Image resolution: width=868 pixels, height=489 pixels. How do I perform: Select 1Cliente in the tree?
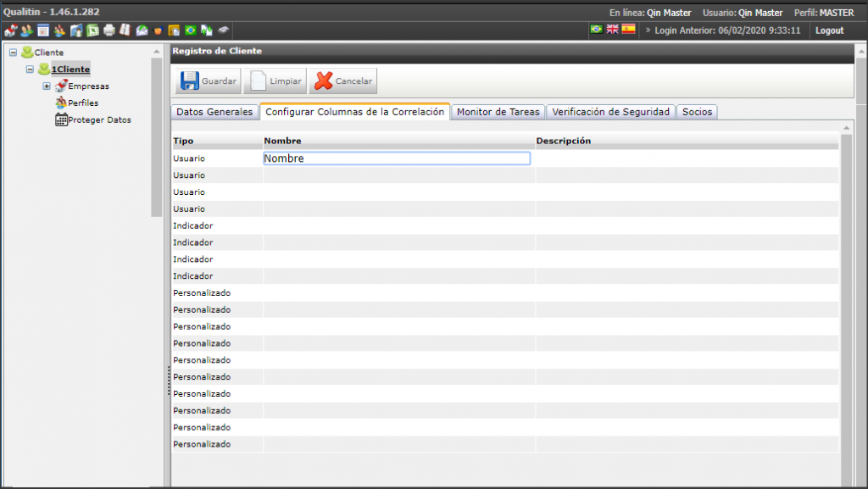[x=70, y=69]
